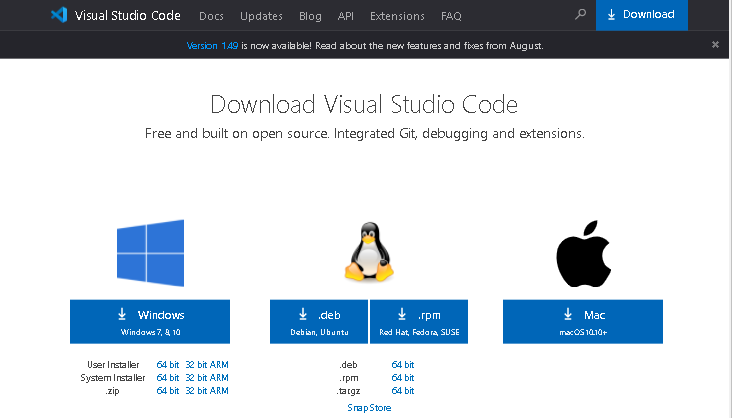
Task: Click the Visual Studio Code logo icon
Action: point(59,15)
